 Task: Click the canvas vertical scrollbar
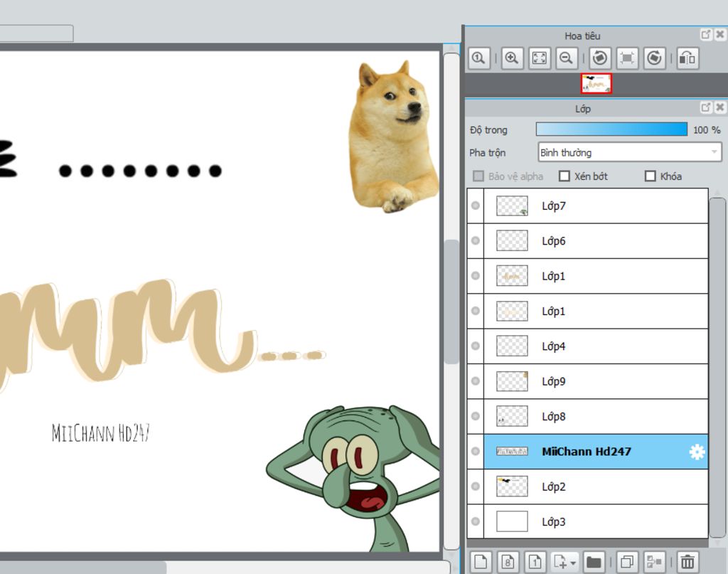pyautogui.click(x=451, y=302)
